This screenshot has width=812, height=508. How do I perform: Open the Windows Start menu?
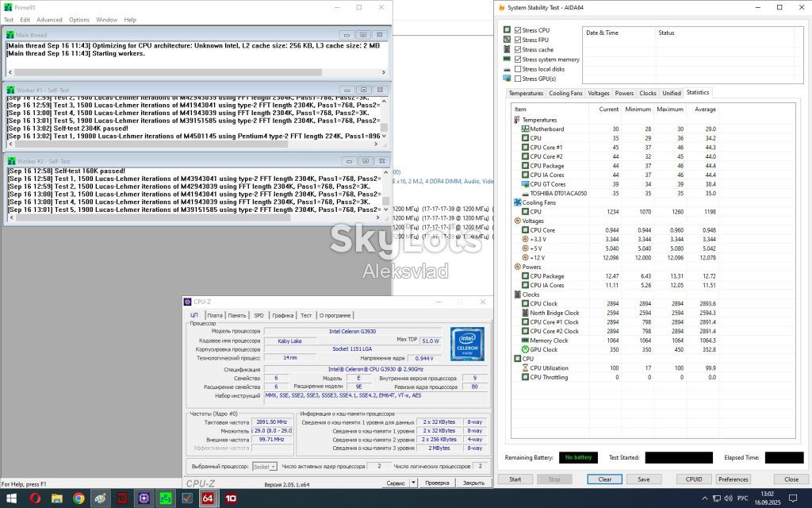tap(11, 498)
